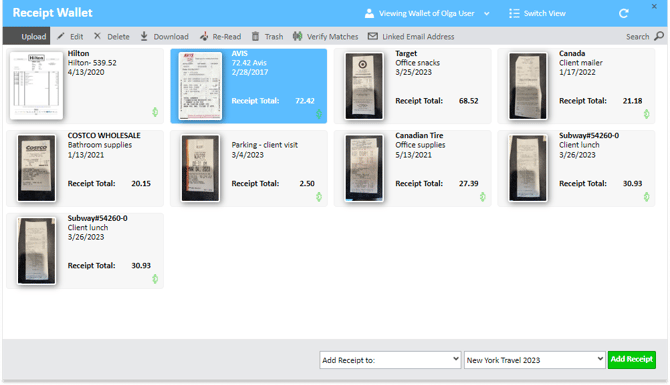Click the green match icon on Canada card

click(x=646, y=114)
